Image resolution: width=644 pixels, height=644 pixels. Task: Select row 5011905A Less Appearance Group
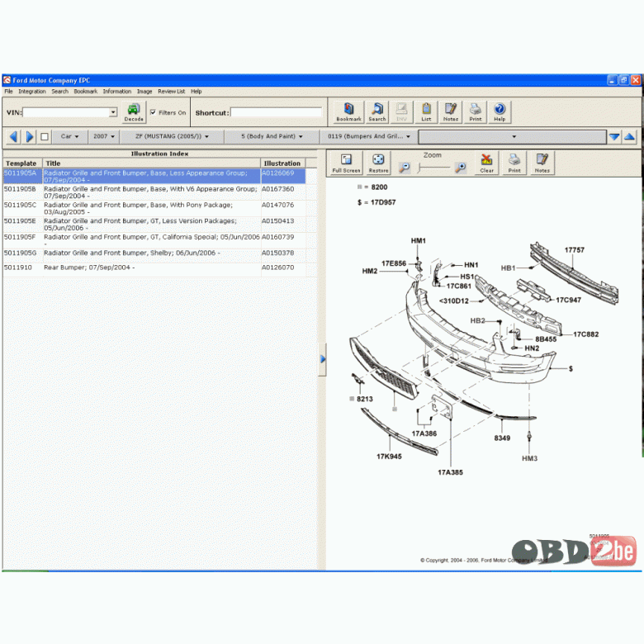tap(154, 176)
